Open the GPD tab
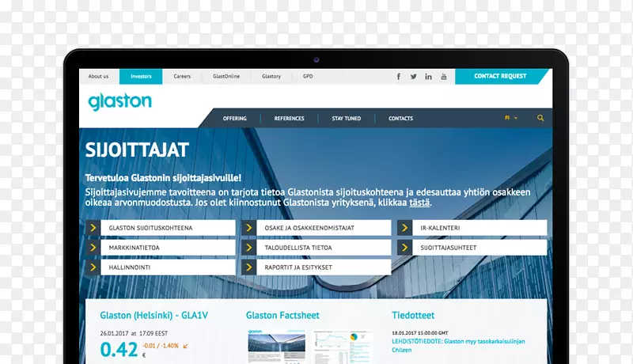Screen dimensions: 633x364 pyautogui.click(x=308, y=76)
